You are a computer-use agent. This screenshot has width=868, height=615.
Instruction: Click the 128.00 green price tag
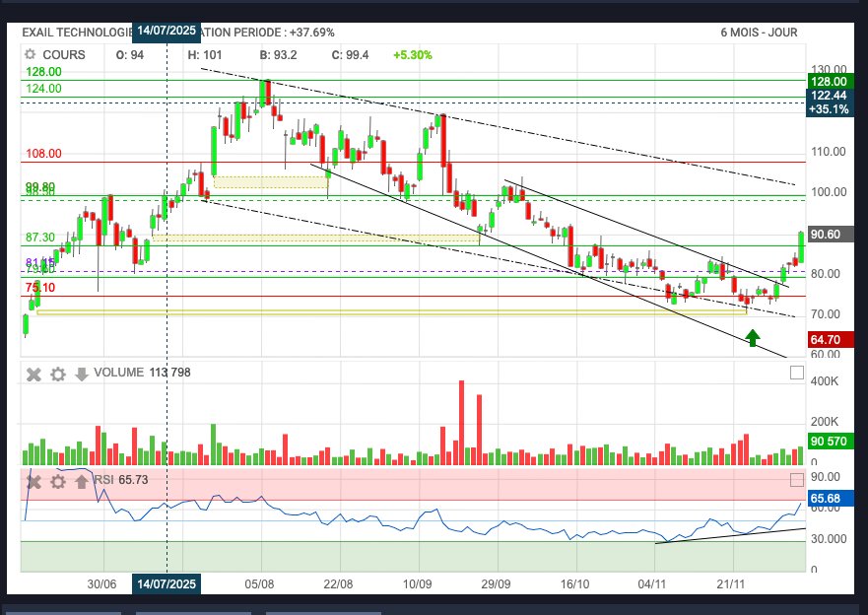827,81
